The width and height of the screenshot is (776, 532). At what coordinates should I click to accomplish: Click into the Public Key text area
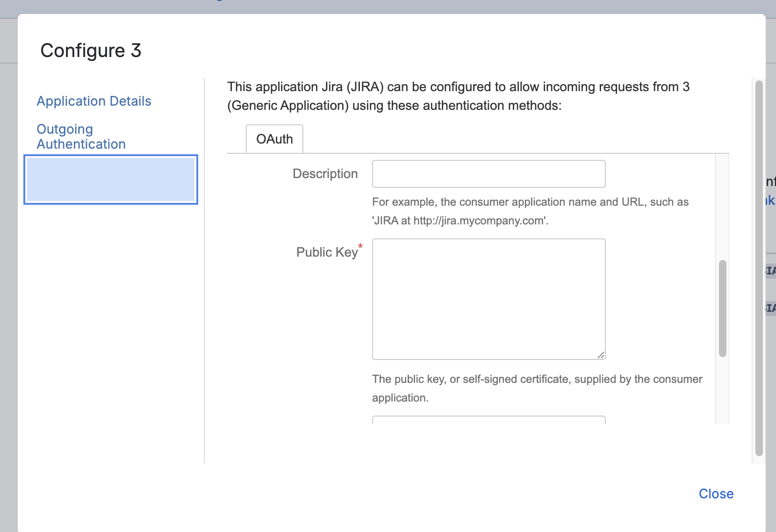[489, 299]
